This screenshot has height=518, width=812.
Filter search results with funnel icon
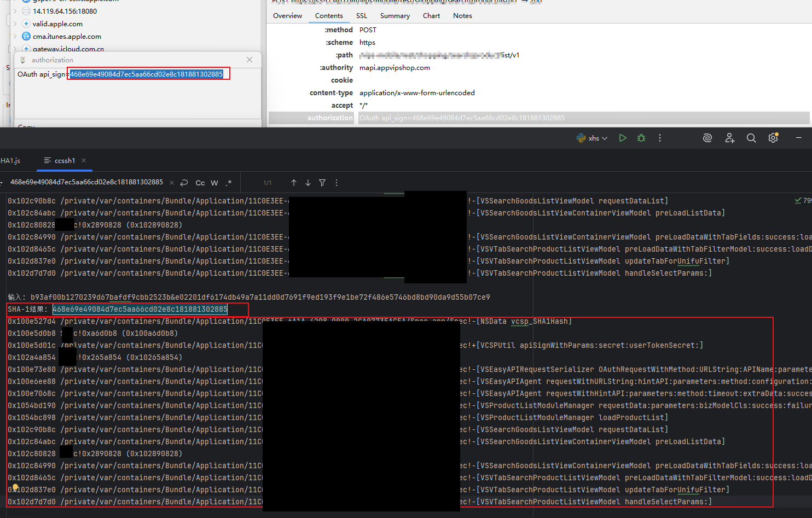click(322, 183)
